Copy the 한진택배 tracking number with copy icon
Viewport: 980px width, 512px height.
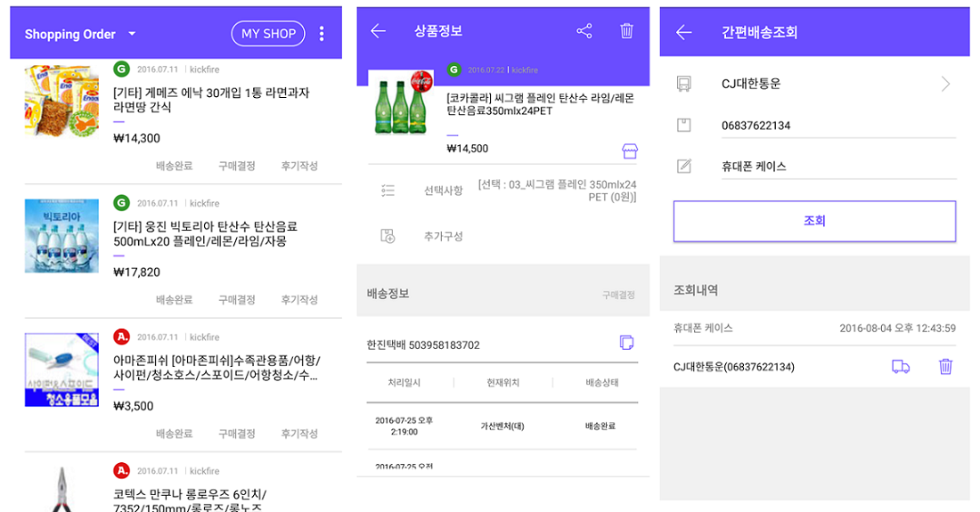(626, 342)
